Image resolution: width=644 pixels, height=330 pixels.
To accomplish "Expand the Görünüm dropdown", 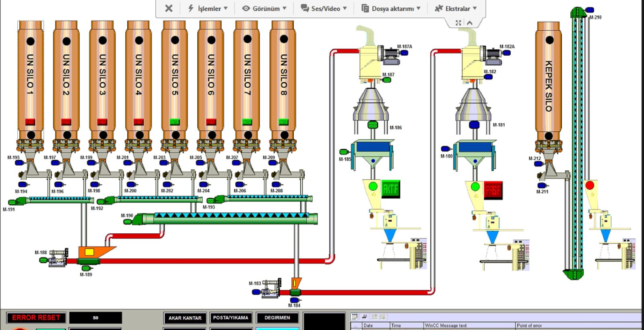I will tap(264, 8).
